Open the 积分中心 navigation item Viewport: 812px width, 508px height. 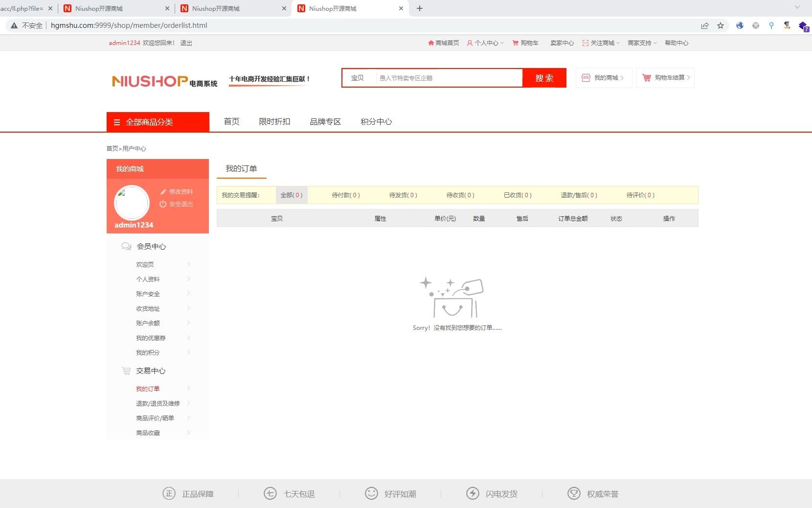(376, 121)
